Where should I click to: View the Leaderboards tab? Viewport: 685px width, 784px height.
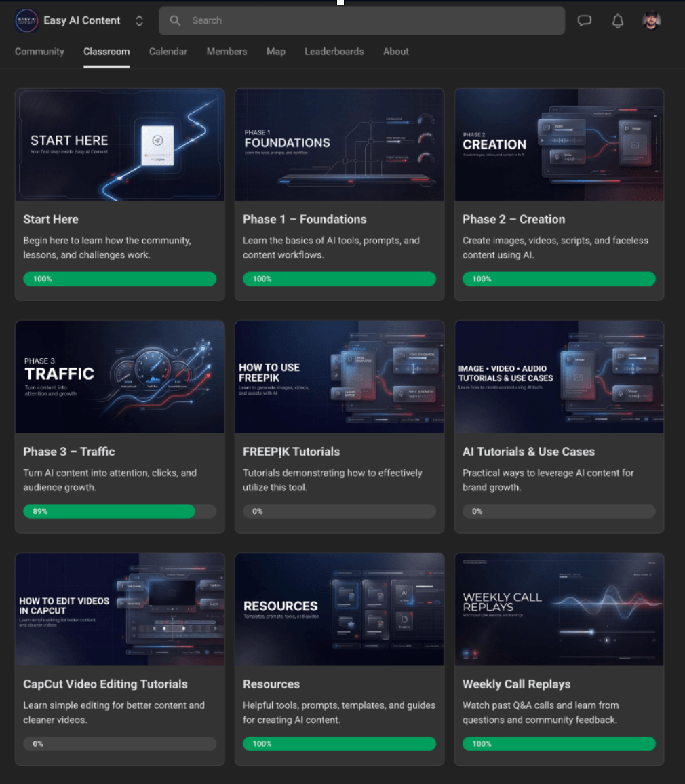(334, 52)
